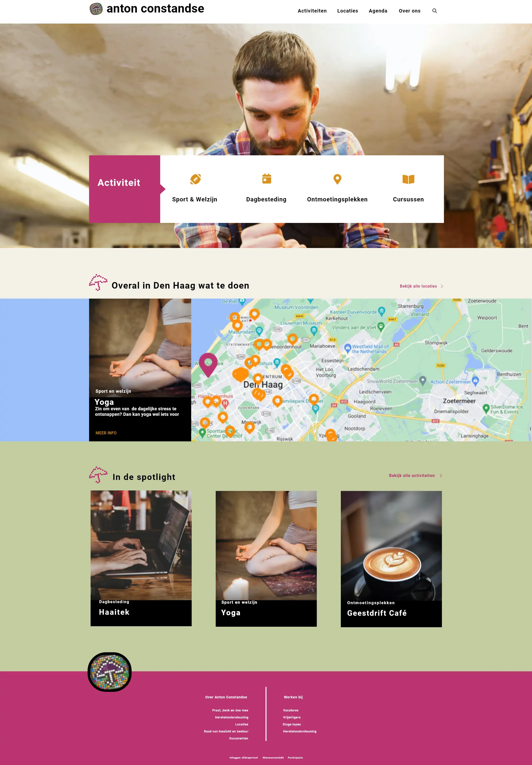Viewport: 532px width, 765px height.
Task: Open the Locaties menu item
Action: (x=348, y=11)
